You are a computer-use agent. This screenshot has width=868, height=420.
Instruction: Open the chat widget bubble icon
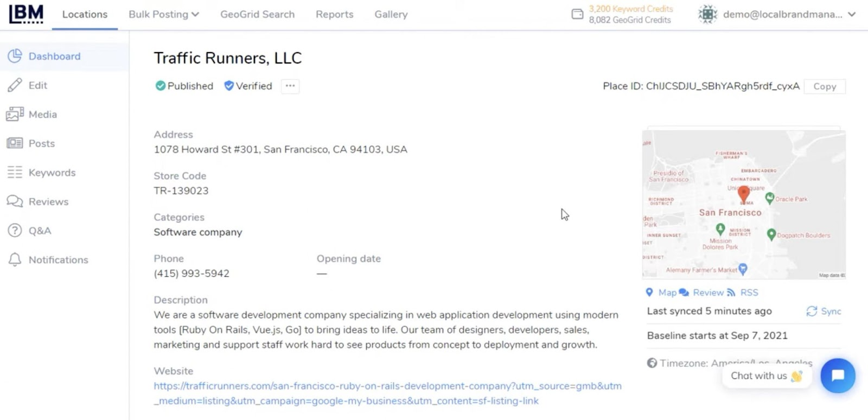tap(837, 375)
